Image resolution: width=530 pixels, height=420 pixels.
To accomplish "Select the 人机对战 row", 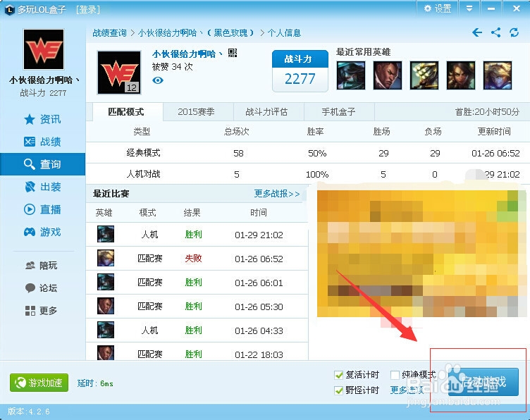I will tap(307, 174).
